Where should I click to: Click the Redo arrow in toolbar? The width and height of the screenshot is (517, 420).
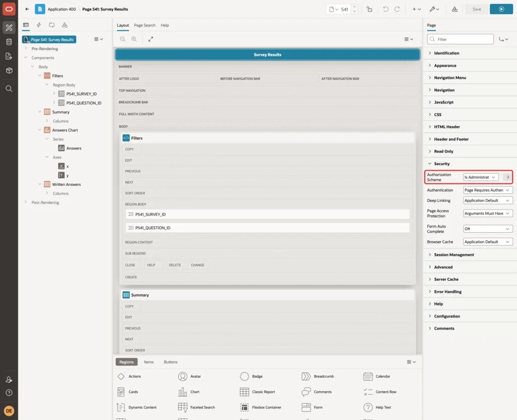click(x=397, y=9)
